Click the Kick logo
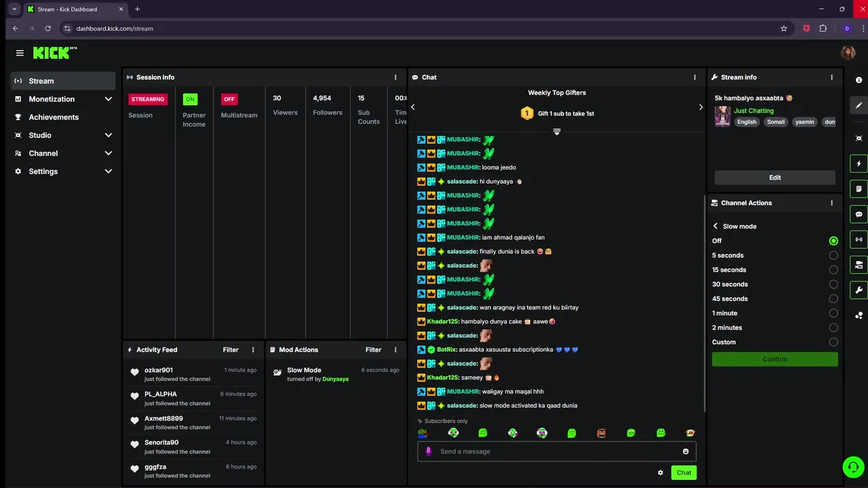The width and height of the screenshot is (868, 488). 55,53
